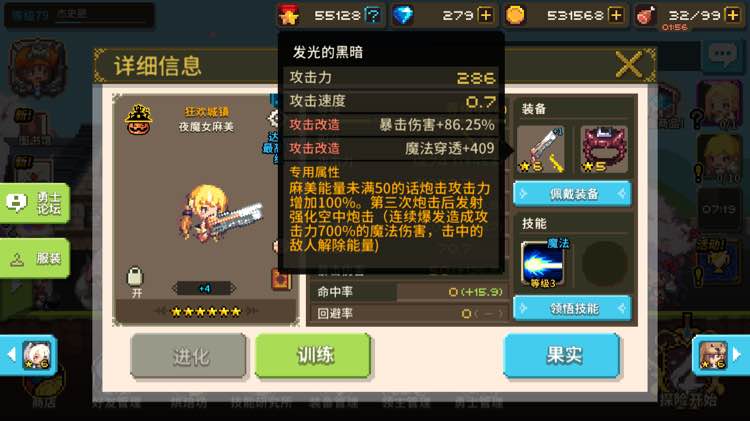Toggle the padlock lock under the hero
This screenshot has width=750, height=421.
point(135,276)
